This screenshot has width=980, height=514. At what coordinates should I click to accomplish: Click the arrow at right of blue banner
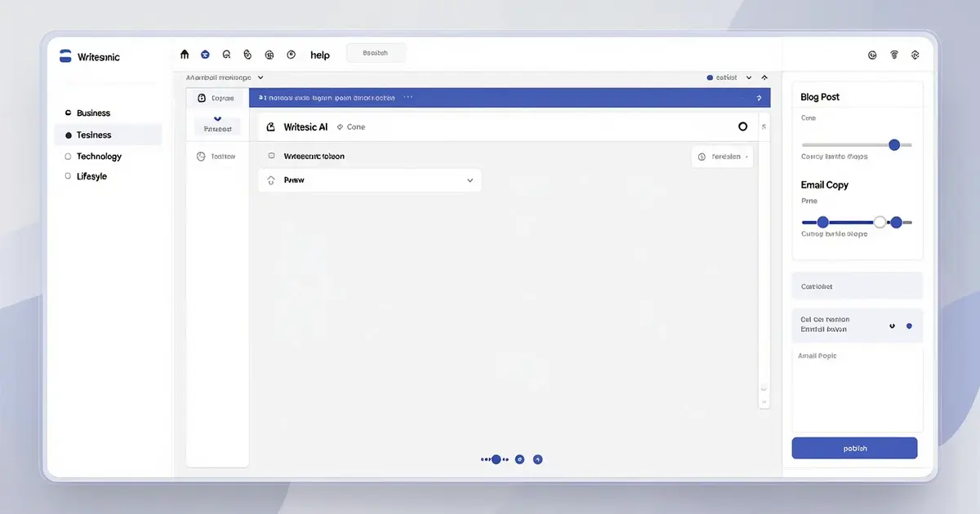759,98
